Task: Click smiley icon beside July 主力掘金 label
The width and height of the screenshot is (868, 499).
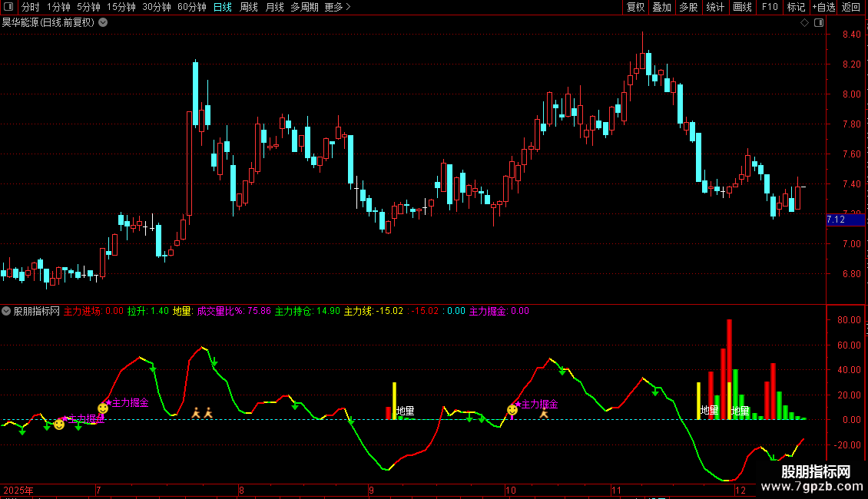Action: 103,408
